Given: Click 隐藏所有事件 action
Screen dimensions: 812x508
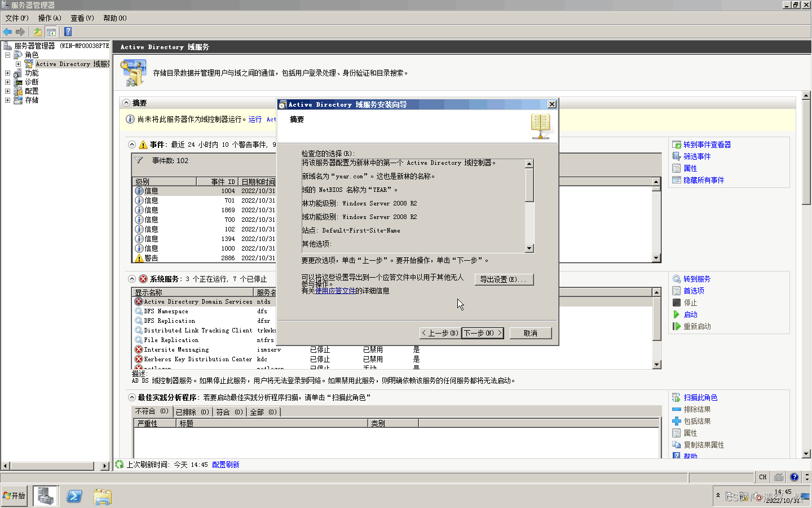Looking at the screenshot, I should click(x=704, y=180).
